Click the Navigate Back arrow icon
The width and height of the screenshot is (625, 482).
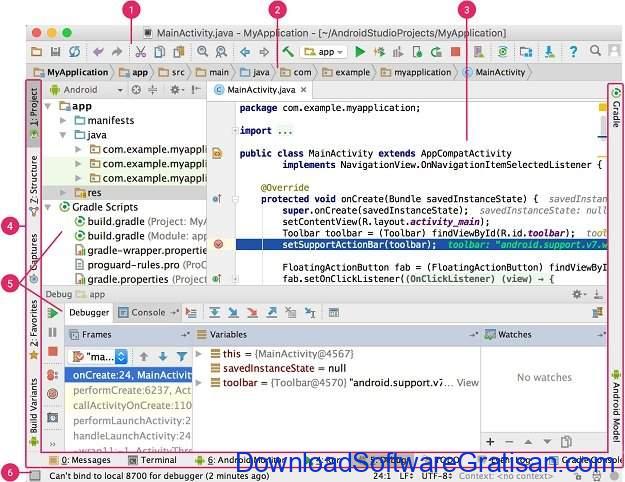click(x=245, y=52)
